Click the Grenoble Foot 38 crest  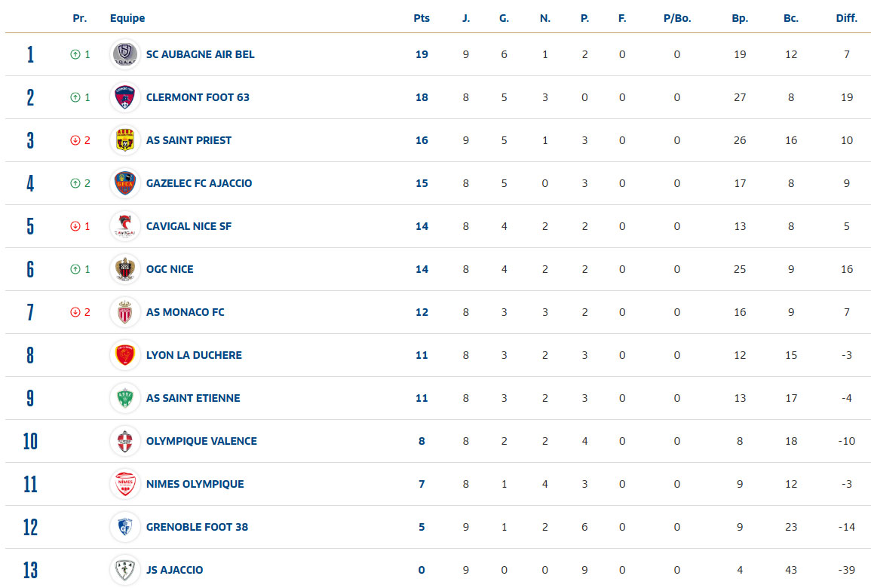point(124,527)
